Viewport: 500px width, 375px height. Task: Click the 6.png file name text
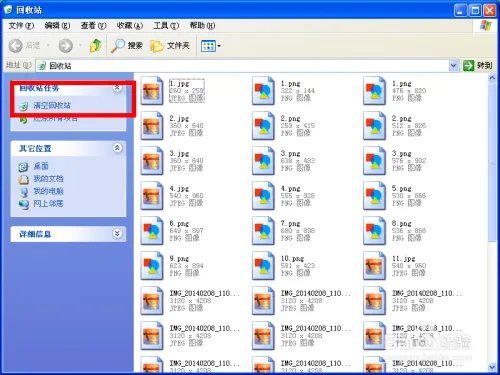click(179, 223)
